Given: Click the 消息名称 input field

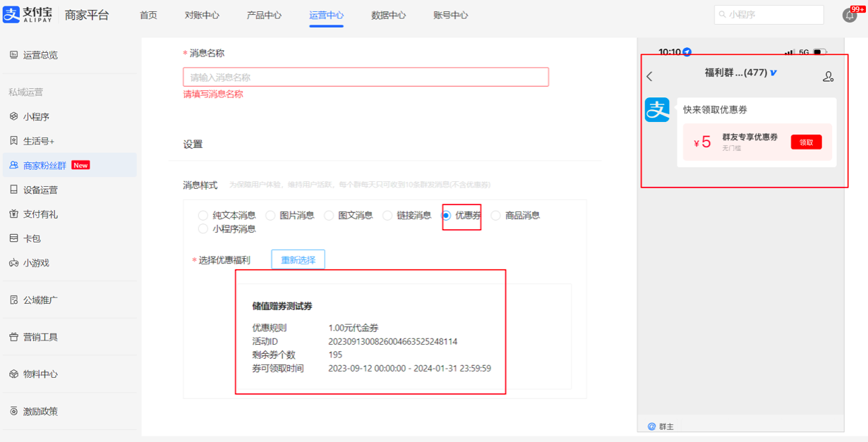Looking at the screenshot, I should [366, 77].
